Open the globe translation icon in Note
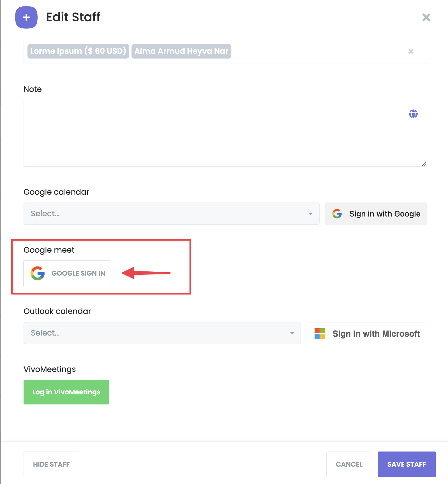This screenshot has width=448, height=484. 413,114
